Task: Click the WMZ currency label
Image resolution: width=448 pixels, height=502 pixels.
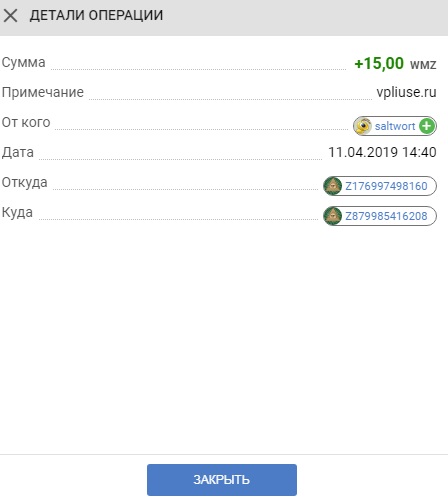Action: click(x=423, y=64)
